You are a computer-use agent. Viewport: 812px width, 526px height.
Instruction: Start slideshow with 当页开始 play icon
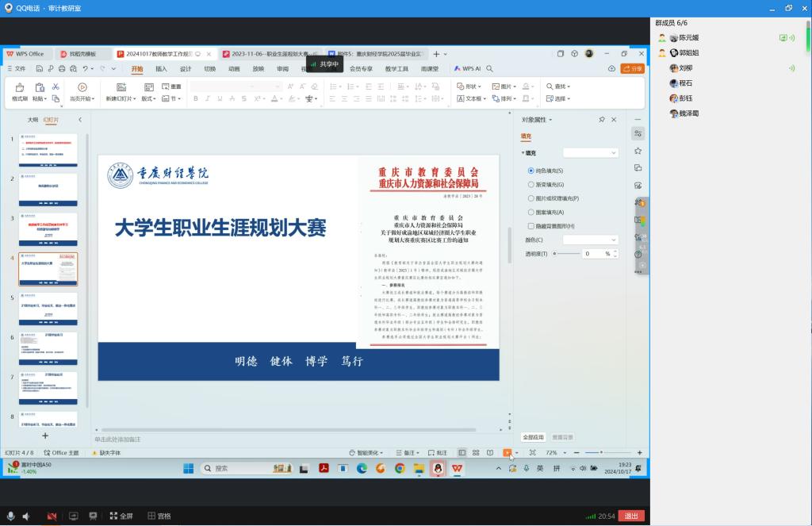[x=82, y=87]
